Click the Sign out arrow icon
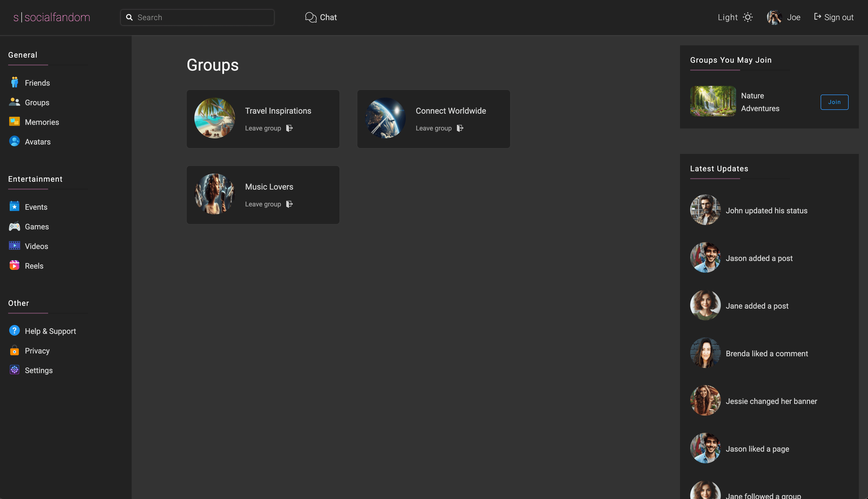The height and width of the screenshot is (499, 868). pos(817,17)
